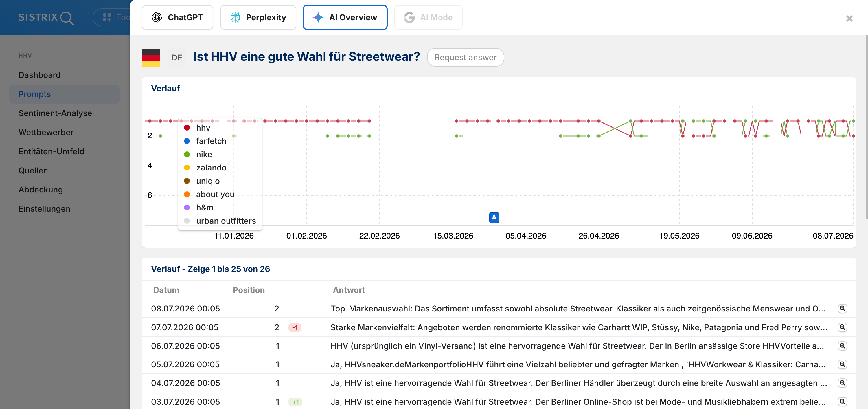Open Wettbewerber in the sidebar
The width and height of the screenshot is (868, 409).
[46, 132]
